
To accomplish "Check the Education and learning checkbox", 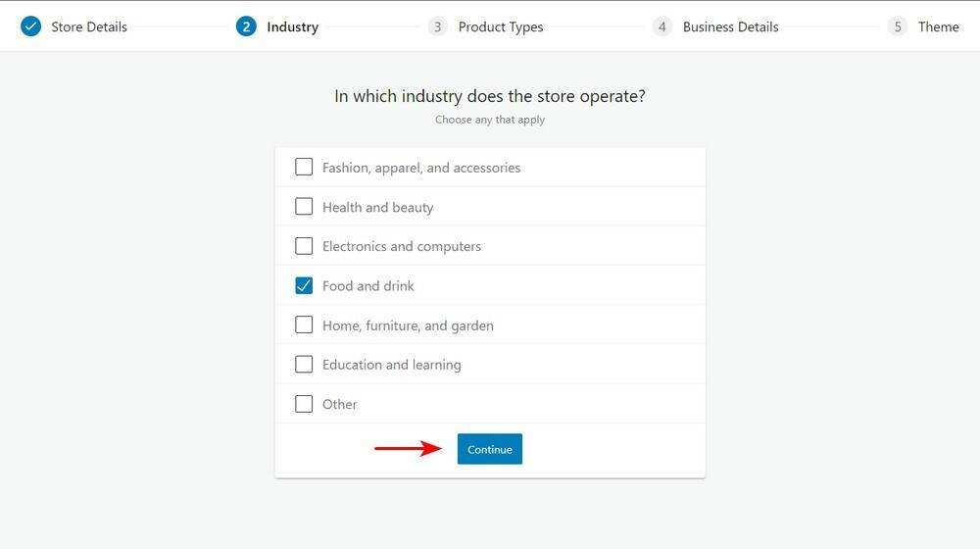I will (304, 364).
